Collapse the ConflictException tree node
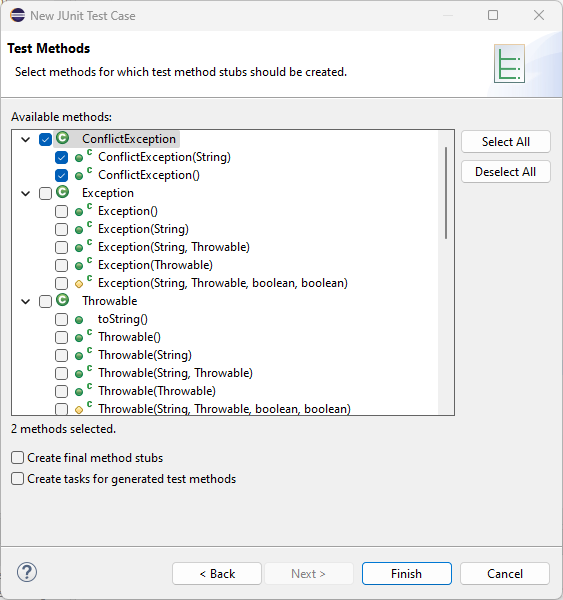The width and height of the screenshot is (563, 600). (x=26, y=139)
